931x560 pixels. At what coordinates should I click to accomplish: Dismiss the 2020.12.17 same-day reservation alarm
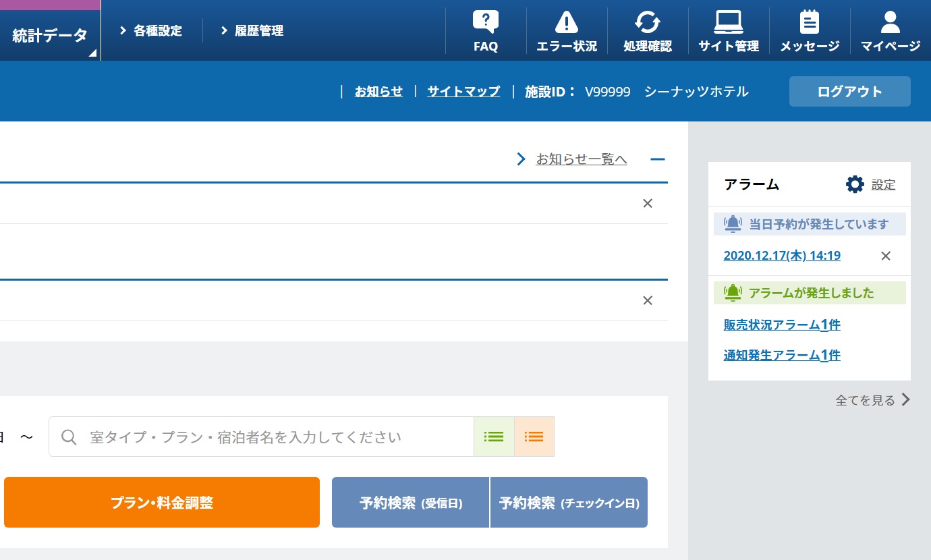click(x=886, y=256)
